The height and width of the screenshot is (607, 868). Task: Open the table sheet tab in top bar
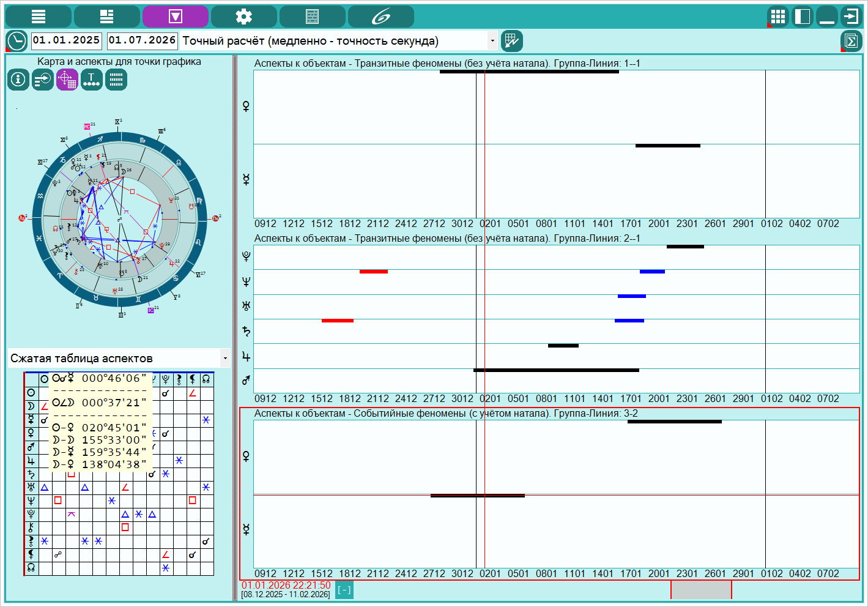[x=313, y=17]
